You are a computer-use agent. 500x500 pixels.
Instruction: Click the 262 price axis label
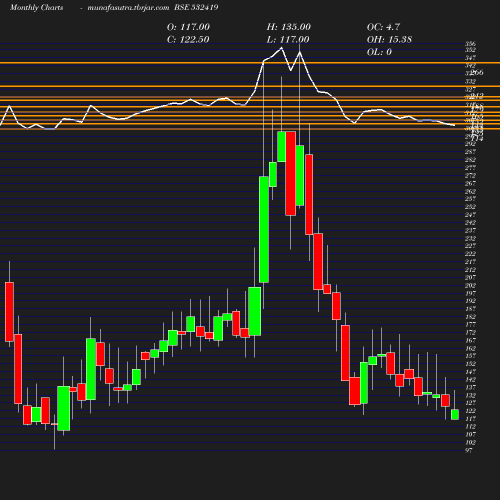point(470,191)
